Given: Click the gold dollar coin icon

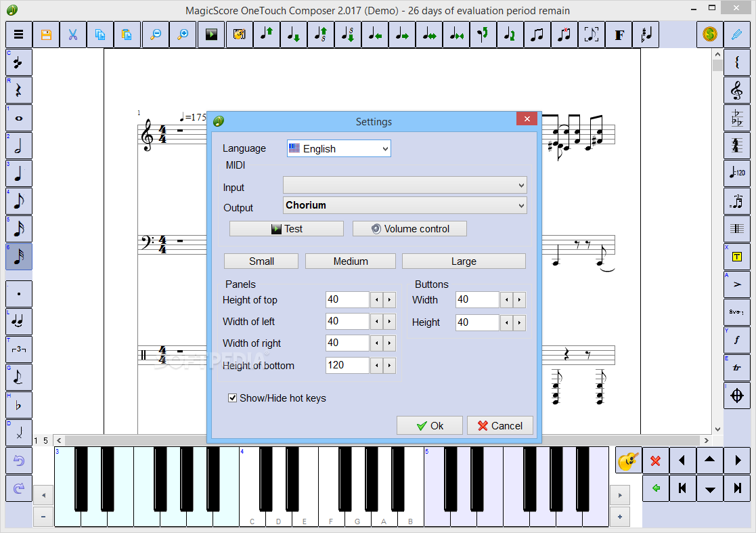Looking at the screenshot, I should click(x=710, y=35).
